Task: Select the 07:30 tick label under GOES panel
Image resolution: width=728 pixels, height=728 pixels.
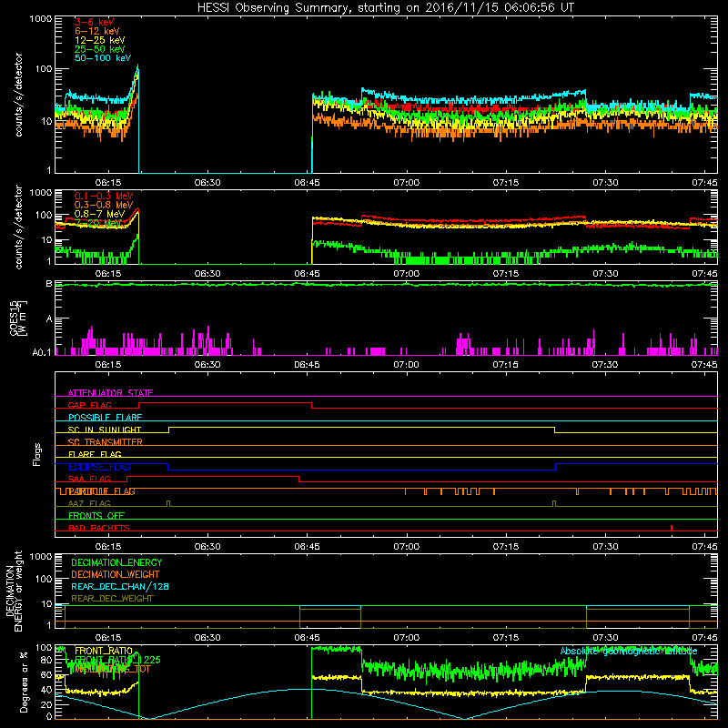Action: tap(605, 365)
